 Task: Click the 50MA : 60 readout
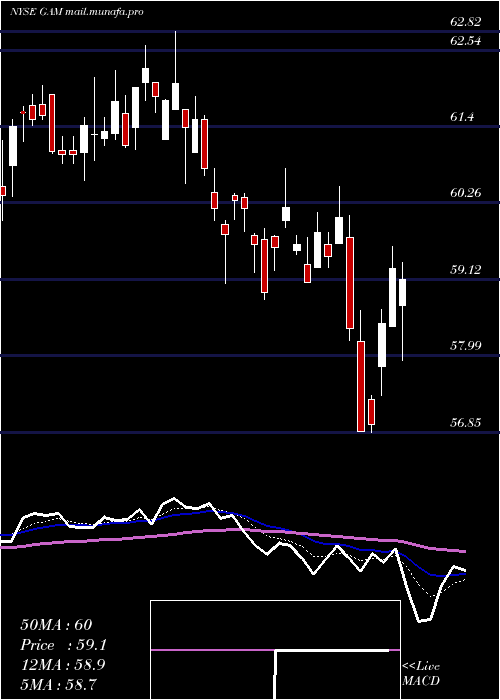56,625
